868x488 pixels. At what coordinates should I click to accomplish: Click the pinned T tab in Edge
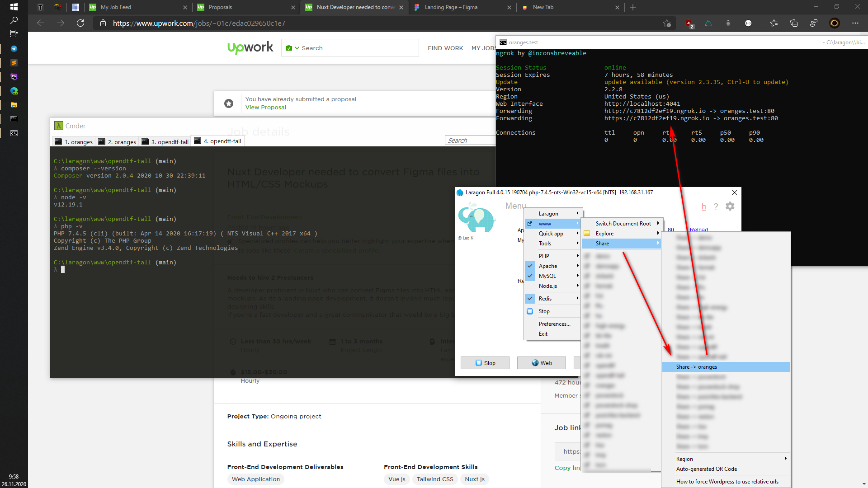coord(40,7)
